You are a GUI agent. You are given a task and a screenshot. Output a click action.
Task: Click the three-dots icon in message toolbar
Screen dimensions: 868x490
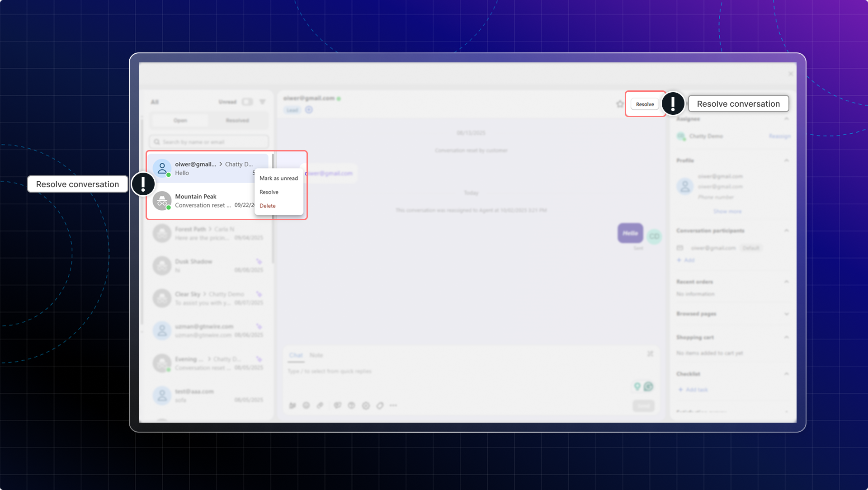coord(393,405)
